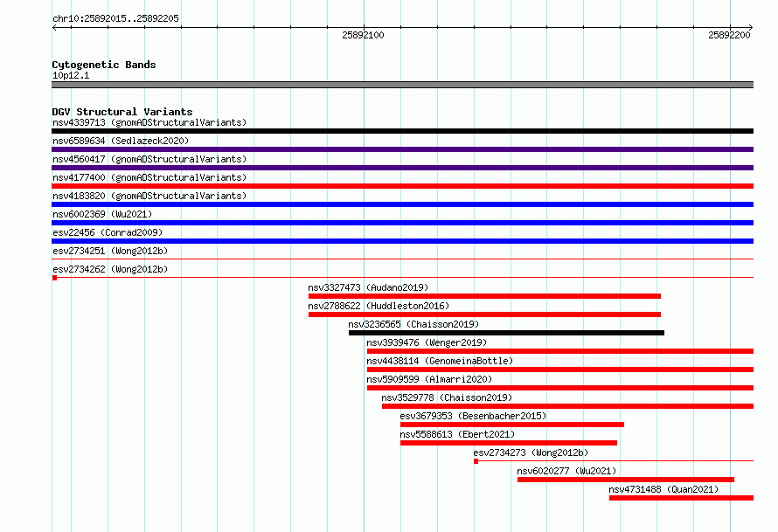The height and width of the screenshot is (532, 778).
Task: Click the red bar of nsv3327473
Action: [484, 296]
